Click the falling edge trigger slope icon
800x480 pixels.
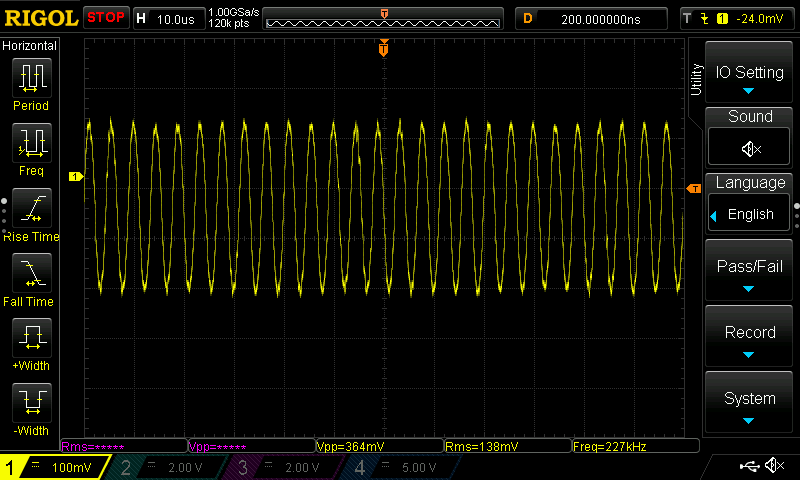[x=705, y=19]
